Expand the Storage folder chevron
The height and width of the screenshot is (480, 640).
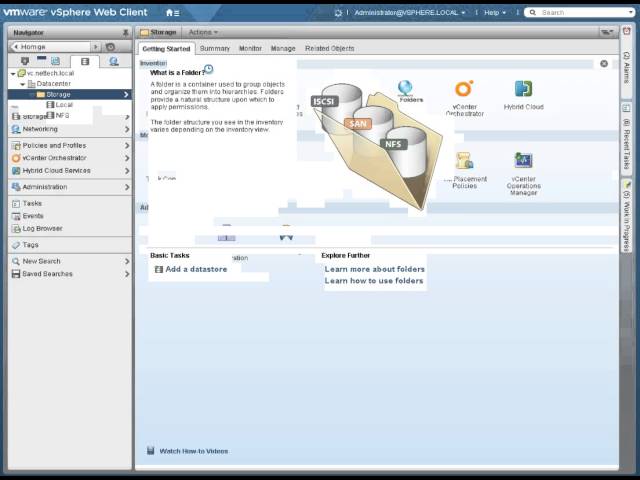126,94
